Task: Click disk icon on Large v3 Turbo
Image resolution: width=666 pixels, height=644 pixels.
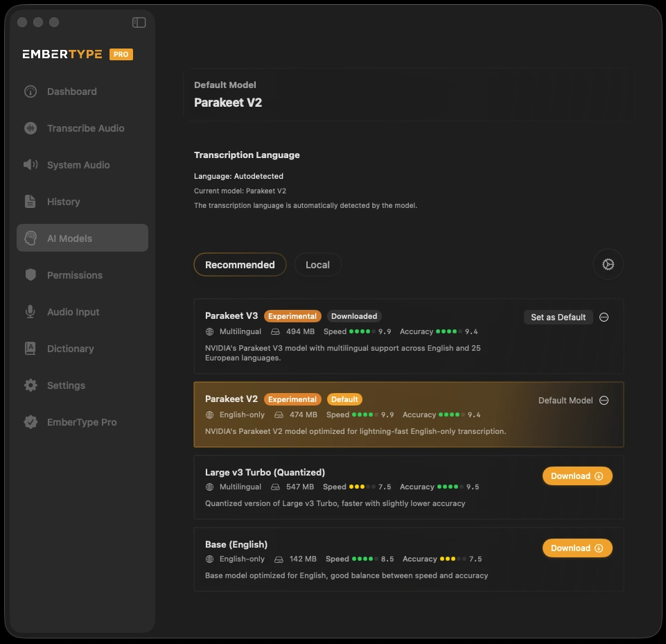Action: click(x=275, y=487)
